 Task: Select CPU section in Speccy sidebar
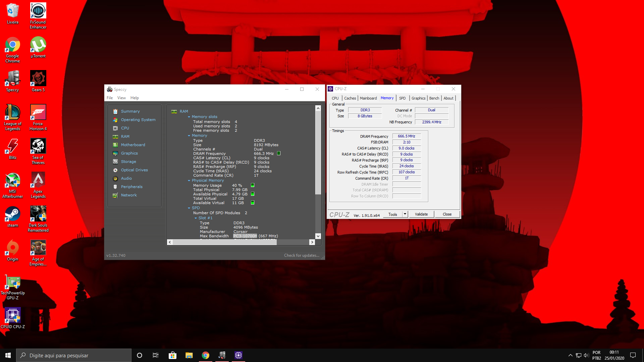[x=125, y=128]
